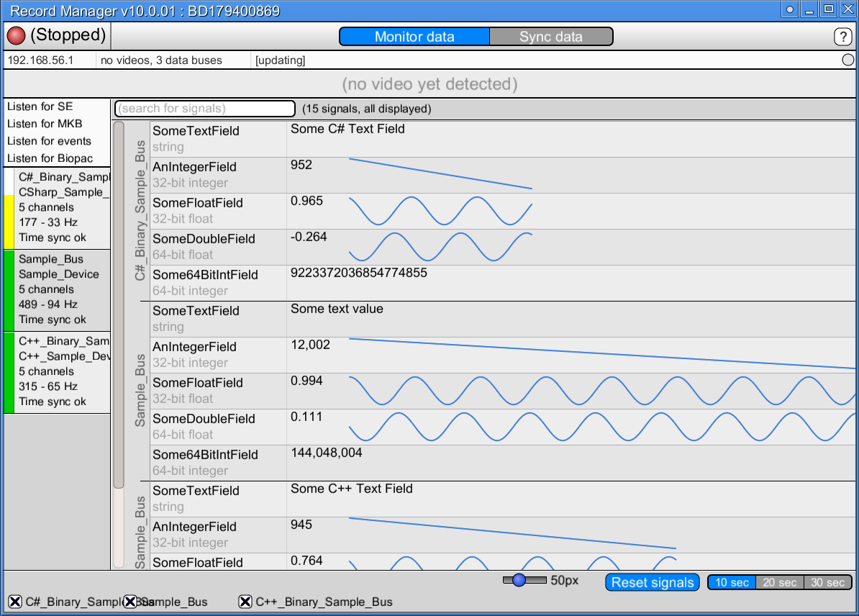The image size is (859, 616).
Task: Select the 20 sec time window
Action: pyautogui.click(x=780, y=582)
